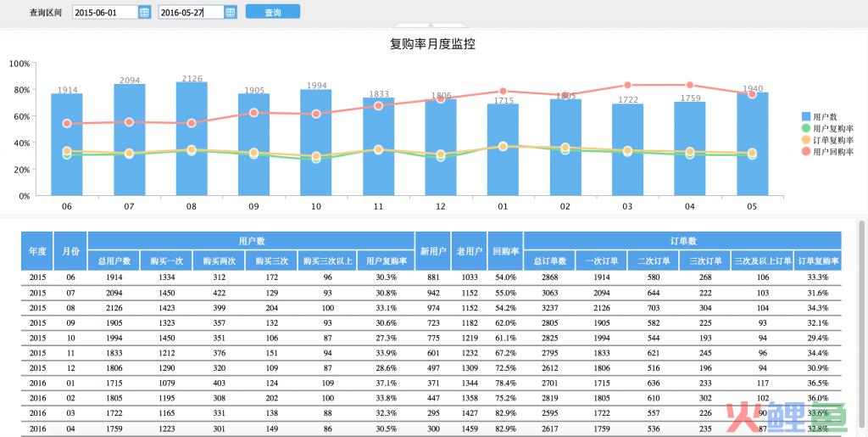The height and width of the screenshot is (437, 868).
Task: Click the 03 month bar labeled 1722
Action: pos(628,149)
